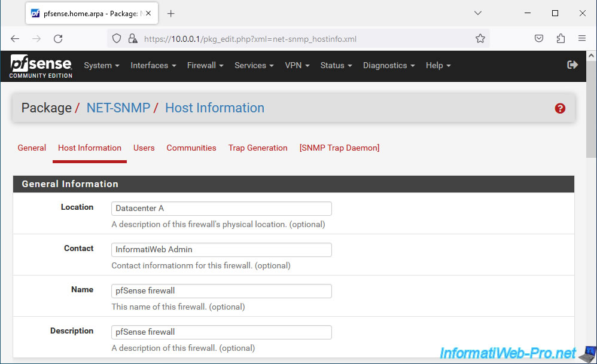Expand the Services menu
597x364 pixels.
(x=254, y=65)
